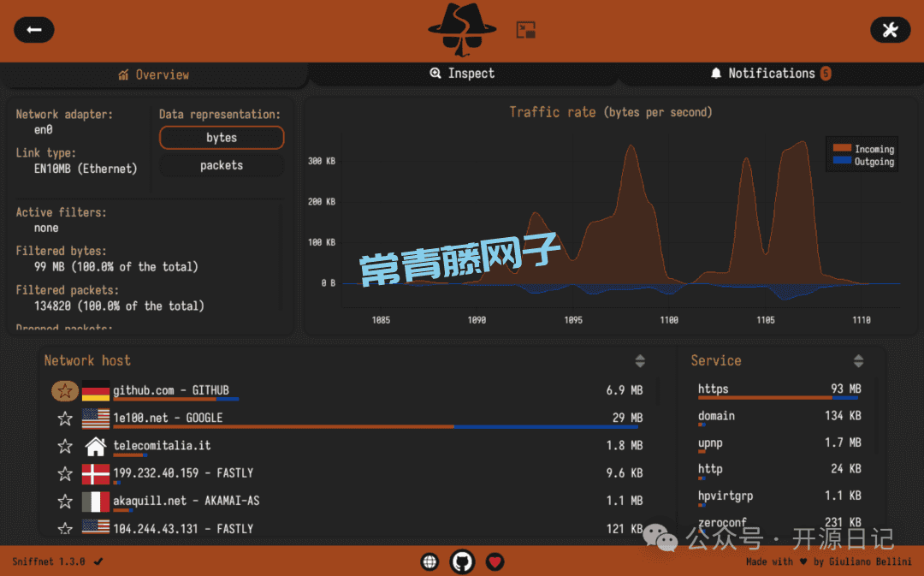The height and width of the screenshot is (576, 924).
Task: Click the US flag beside 104.244.43.131
Action: [x=96, y=527]
